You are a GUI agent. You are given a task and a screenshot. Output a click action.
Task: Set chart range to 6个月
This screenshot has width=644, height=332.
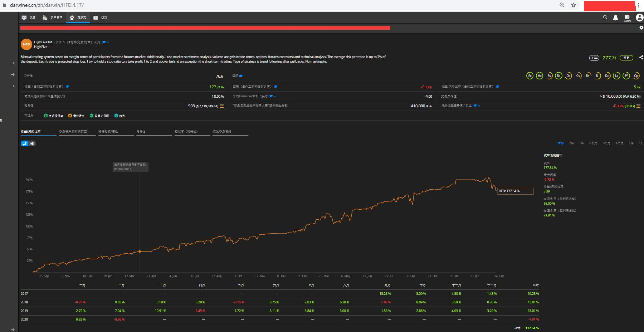coord(593,143)
